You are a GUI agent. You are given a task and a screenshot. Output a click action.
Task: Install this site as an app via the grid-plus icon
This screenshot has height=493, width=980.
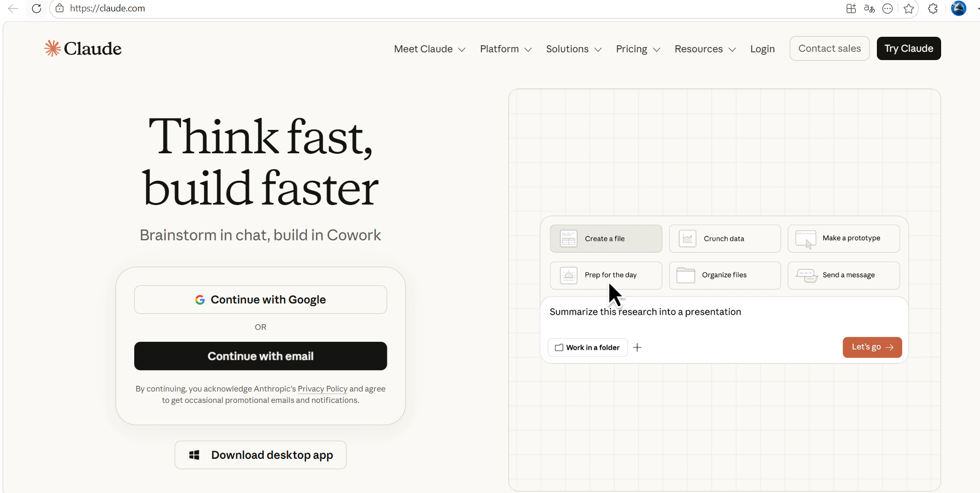(x=851, y=8)
